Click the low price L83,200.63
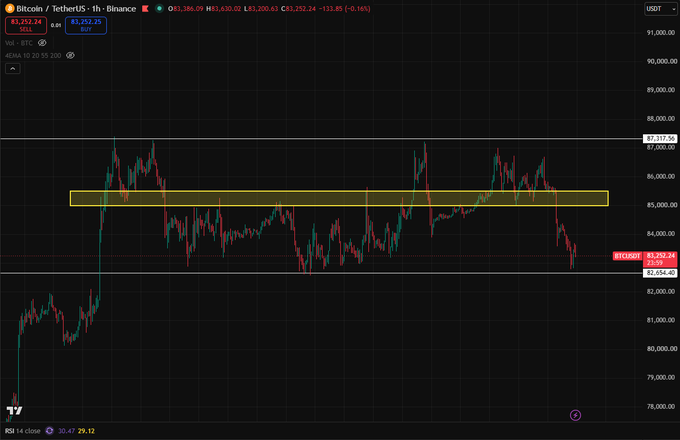The width and height of the screenshot is (680, 440). (x=261, y=9)
